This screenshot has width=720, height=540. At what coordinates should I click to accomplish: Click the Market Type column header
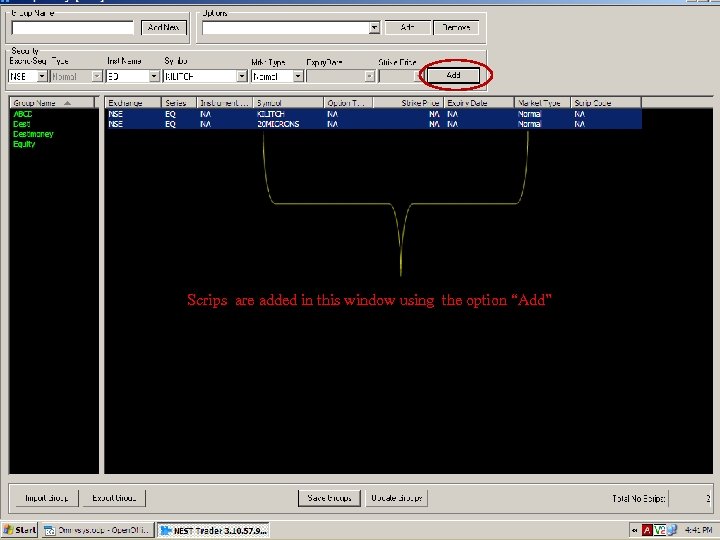tap(542, 103)
